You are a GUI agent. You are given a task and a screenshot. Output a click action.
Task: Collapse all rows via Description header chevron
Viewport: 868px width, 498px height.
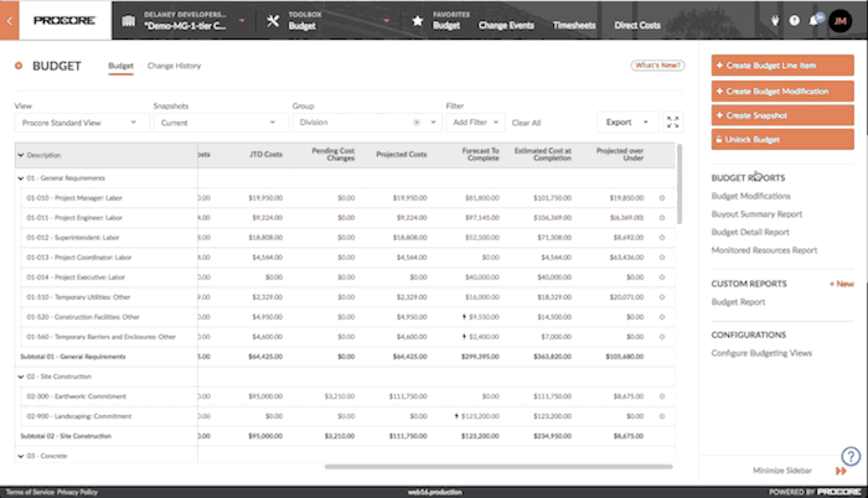click(x=21, y=155)
